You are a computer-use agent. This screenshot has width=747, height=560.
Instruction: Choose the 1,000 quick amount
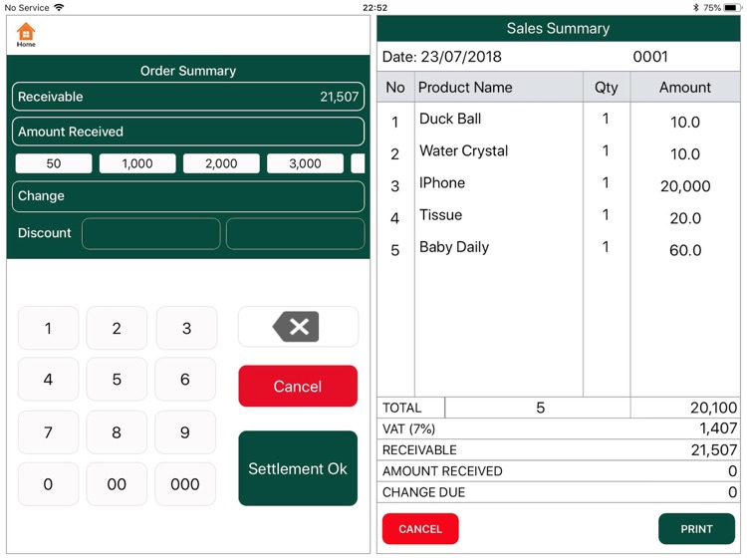(x=137, y=163)
